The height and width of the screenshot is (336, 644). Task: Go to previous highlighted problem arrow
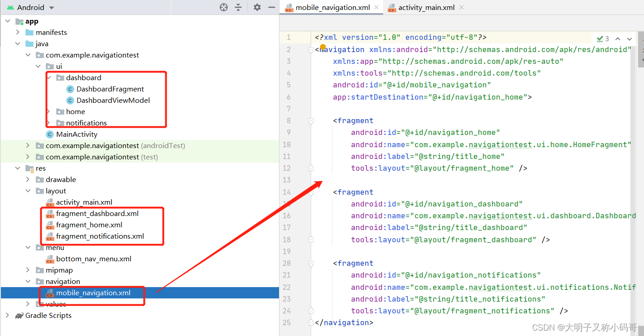618,39
